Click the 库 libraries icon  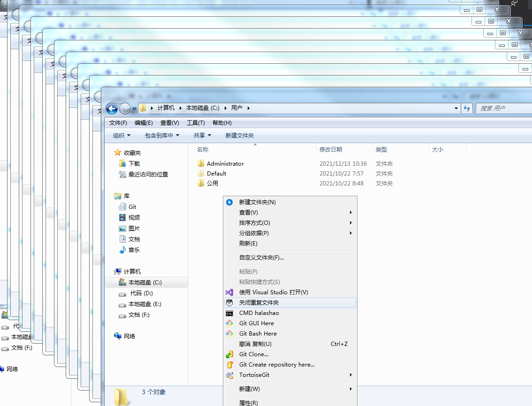click(x=118, y=196)
